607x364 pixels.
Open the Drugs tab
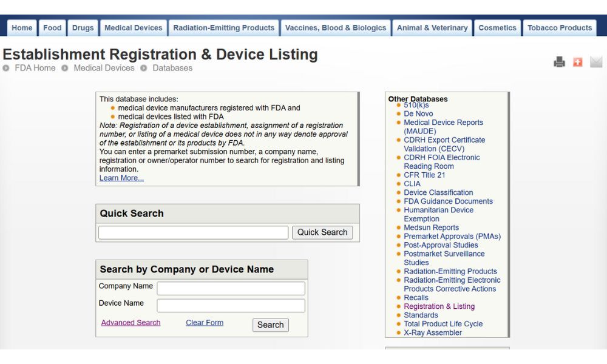pos(83,28)
